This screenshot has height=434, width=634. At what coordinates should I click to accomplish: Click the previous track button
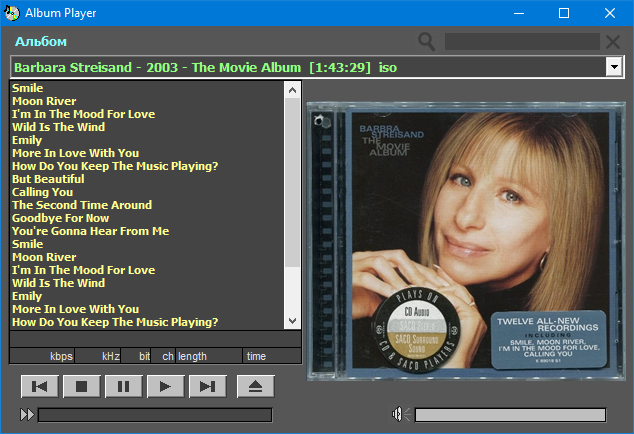(40, 387)
